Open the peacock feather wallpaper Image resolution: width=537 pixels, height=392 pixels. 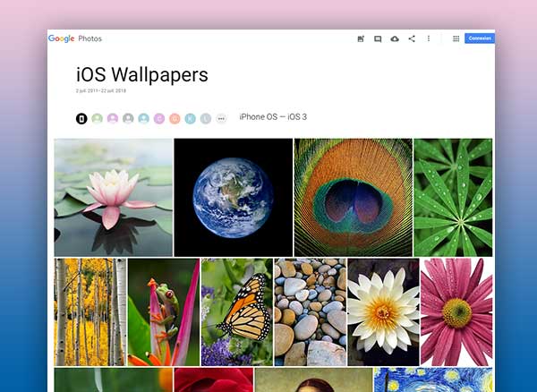[x=354, y=198]
